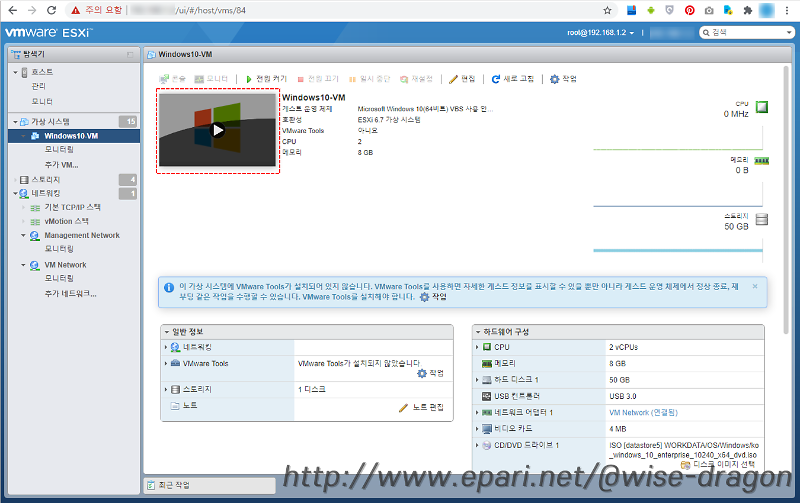
Task: Click the browser back arrow
Action: tap(13, 10)
